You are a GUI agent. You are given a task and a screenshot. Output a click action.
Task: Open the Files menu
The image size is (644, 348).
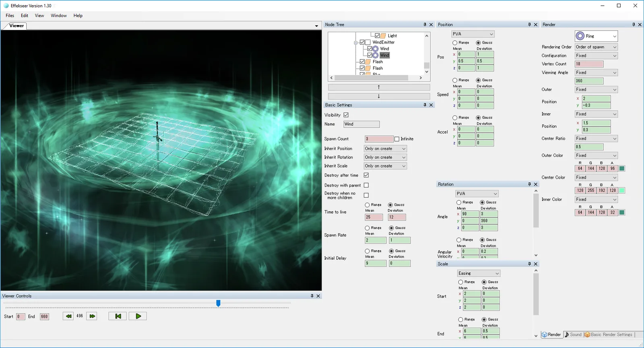click(10, 16)
